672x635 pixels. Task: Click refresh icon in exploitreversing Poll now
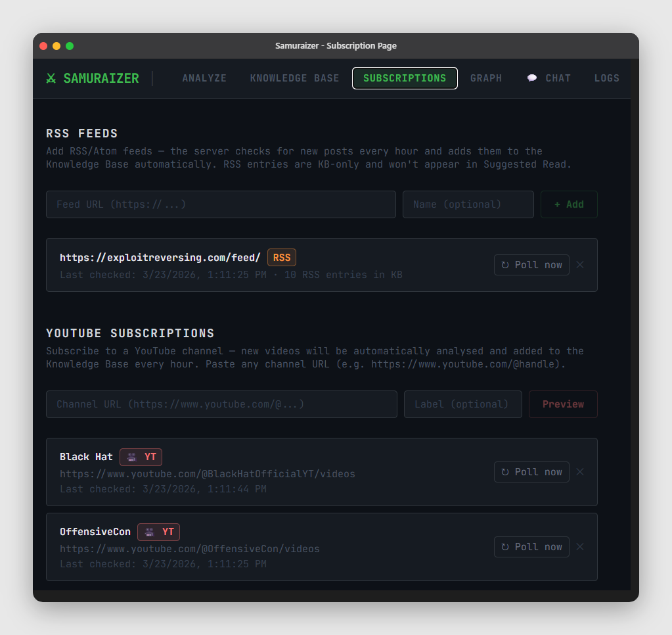505,265
